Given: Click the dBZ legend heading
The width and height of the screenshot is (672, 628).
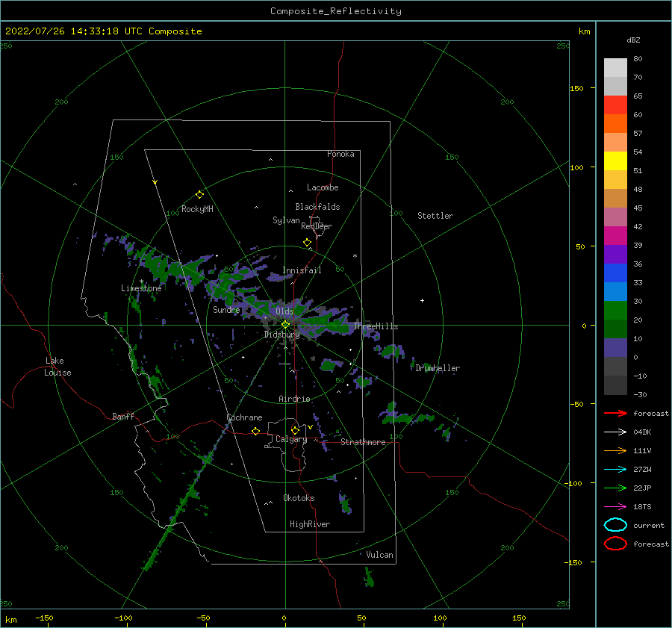Looking at the screenshot, I should click(x=633, y=40).
